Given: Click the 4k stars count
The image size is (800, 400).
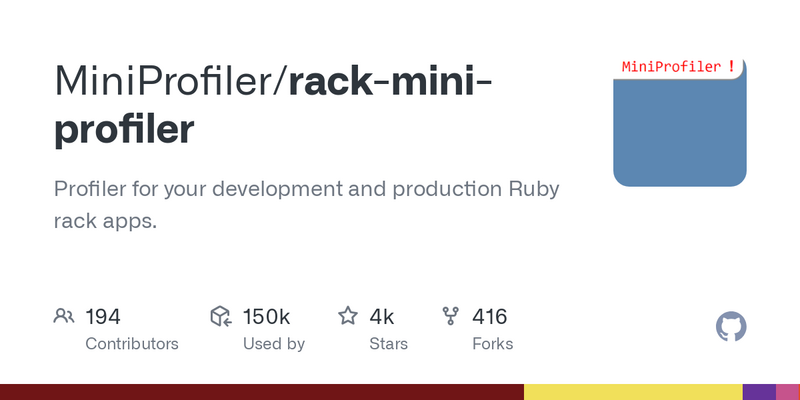Looking at the screenshot, I should click(x=381, y=317).
